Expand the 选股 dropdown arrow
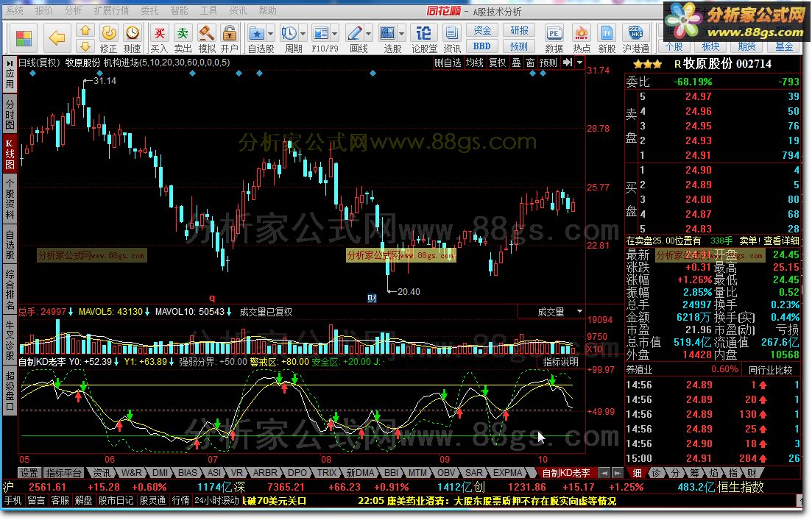812x520 pixels. pos(402,34)
